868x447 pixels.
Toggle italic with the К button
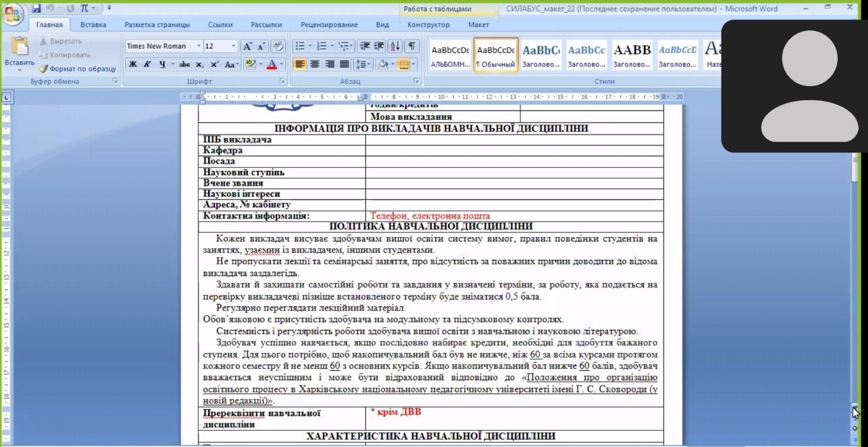(148, 65)
